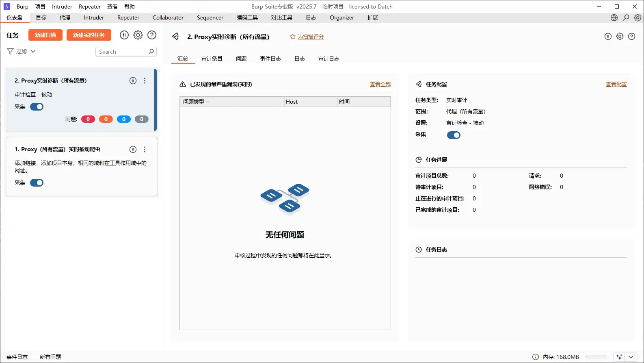644x363 pixels.
Task: Select the task card 1. Proxy (所有流量) 实时被动爬虫
Action: pos(81,166)
